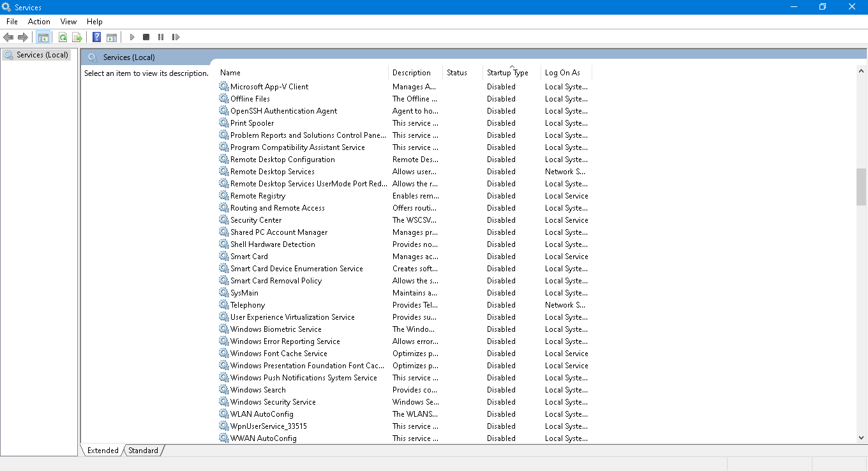Click the Pause Service toolbar icon
This screenshot has height=471, width=868.
161,37
